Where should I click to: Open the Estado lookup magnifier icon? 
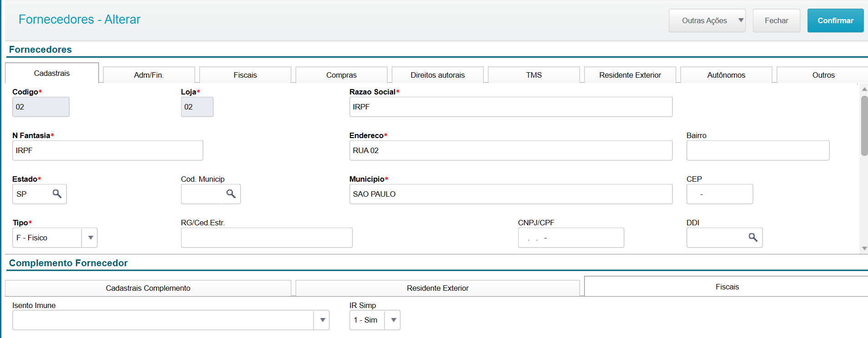click(x=57, y=194)
